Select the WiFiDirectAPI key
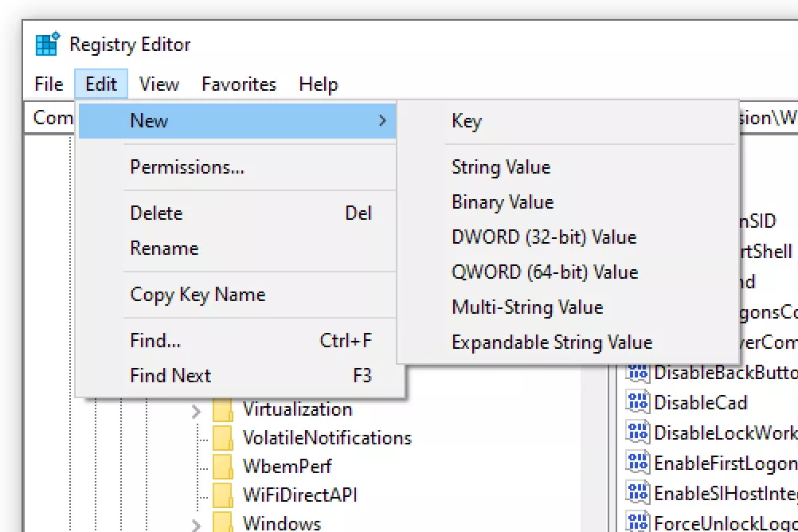The height and width of the screenshot is (532, 798). point(300,495)
